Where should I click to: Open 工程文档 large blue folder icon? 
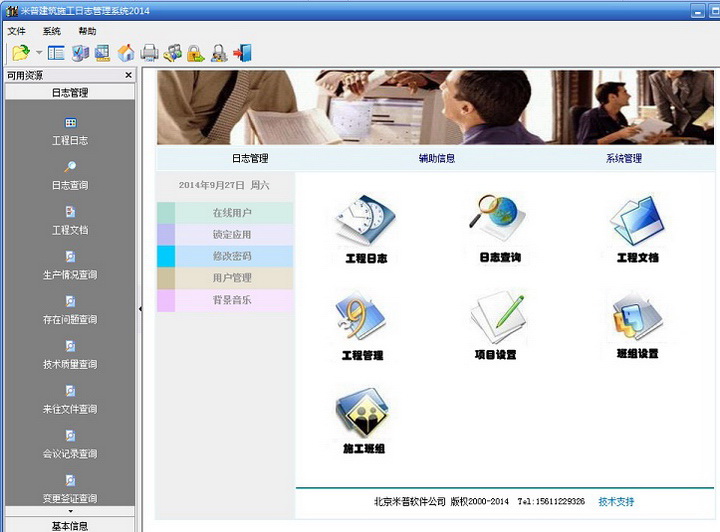(x=637, y=220)
